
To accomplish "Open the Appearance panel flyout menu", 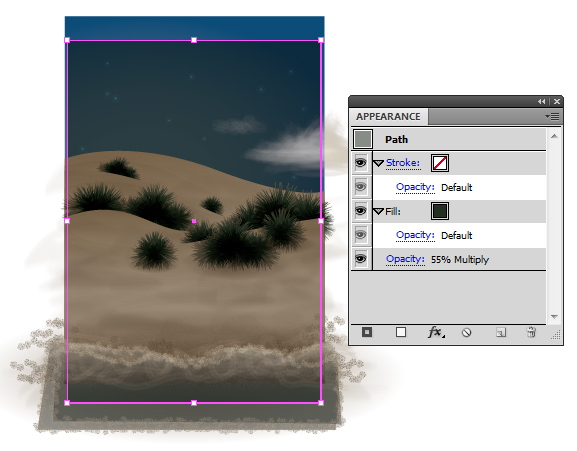I will (x=552, y=117).
